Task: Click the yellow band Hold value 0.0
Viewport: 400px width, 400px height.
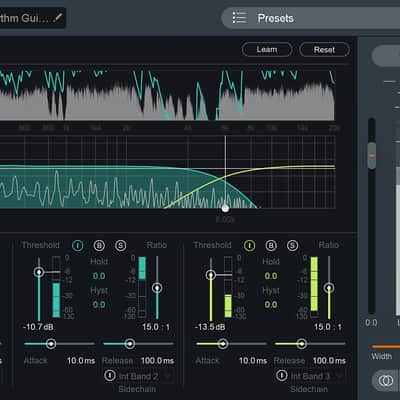Action: click(x=271, y=276)
